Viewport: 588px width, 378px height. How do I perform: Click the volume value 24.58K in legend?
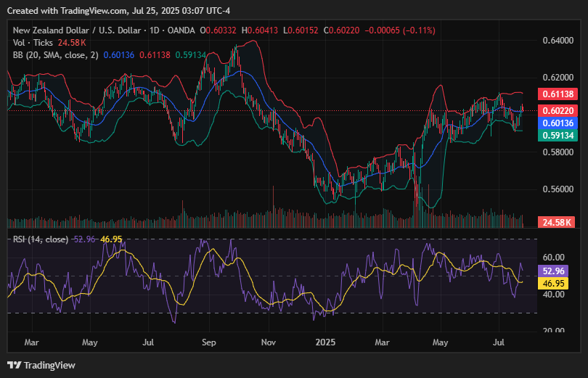point(72,43)
